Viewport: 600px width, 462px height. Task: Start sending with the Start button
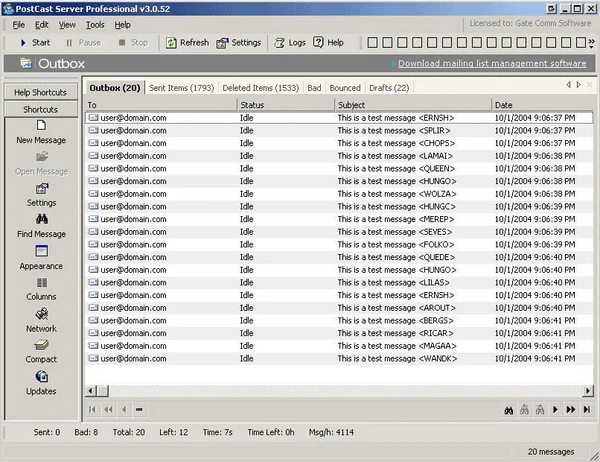(35, 42)
